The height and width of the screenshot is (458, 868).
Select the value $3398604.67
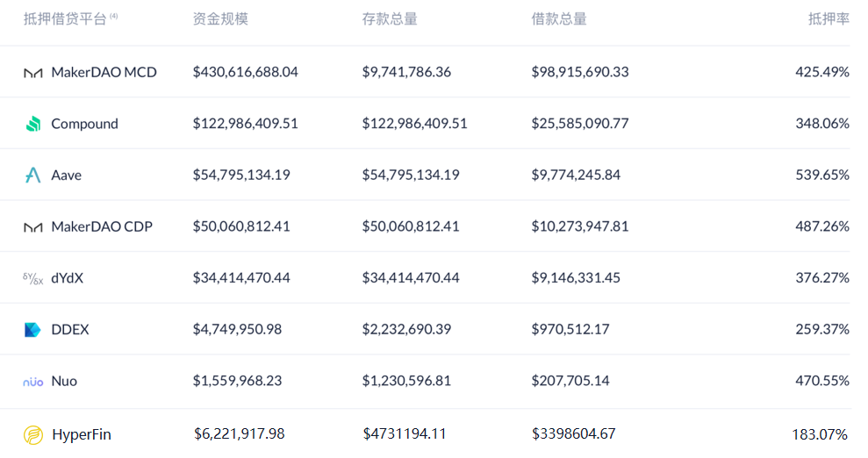573,433
